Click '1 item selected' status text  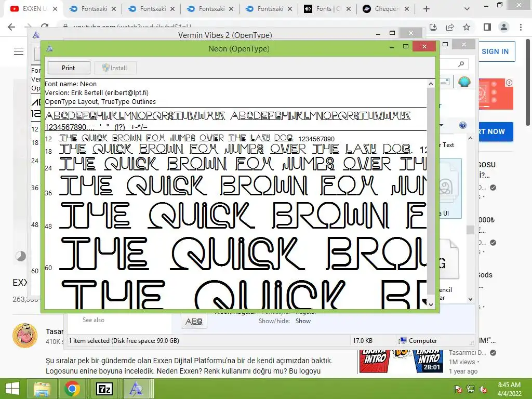click(x=124, y=341)
